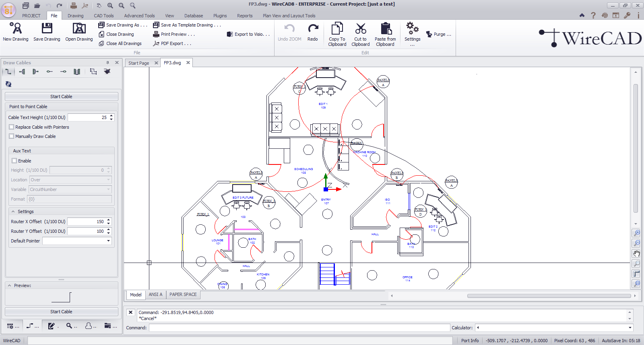Open Plan View and Layout Tools tab

coord(289,16)
